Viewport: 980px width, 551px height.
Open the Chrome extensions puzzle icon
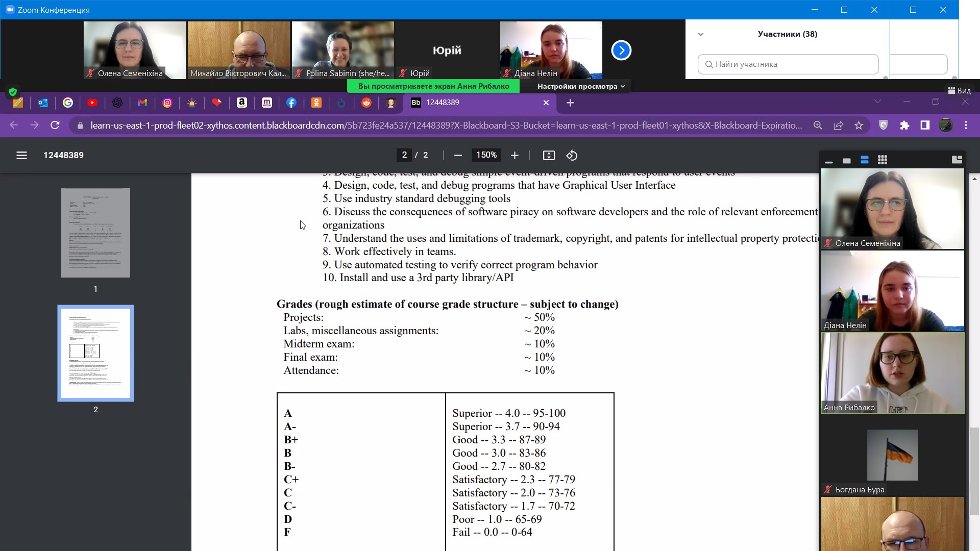coord(904,126)
